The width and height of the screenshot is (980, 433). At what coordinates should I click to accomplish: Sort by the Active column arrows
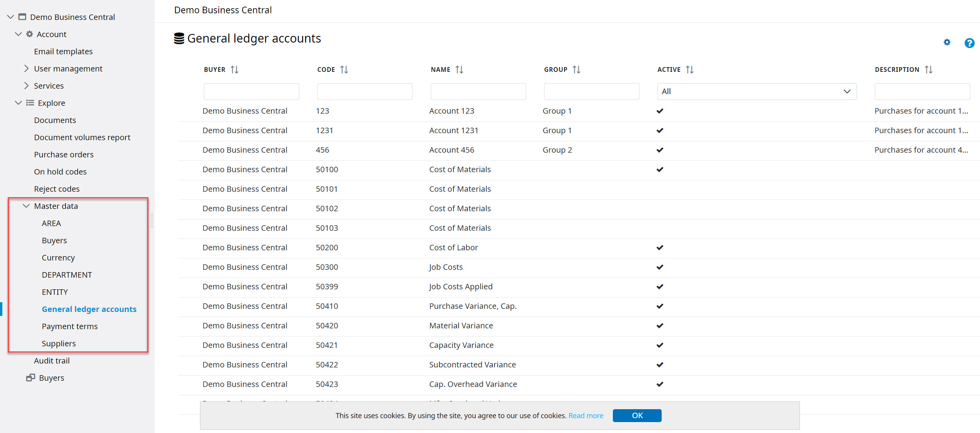coord(690,69)
